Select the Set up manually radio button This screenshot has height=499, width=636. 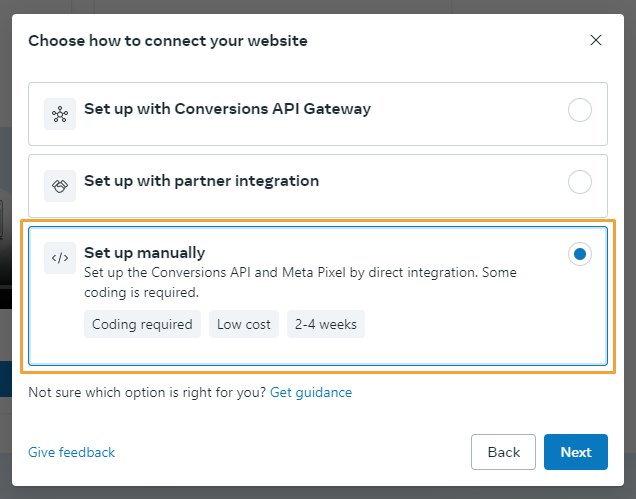[580, 254]
